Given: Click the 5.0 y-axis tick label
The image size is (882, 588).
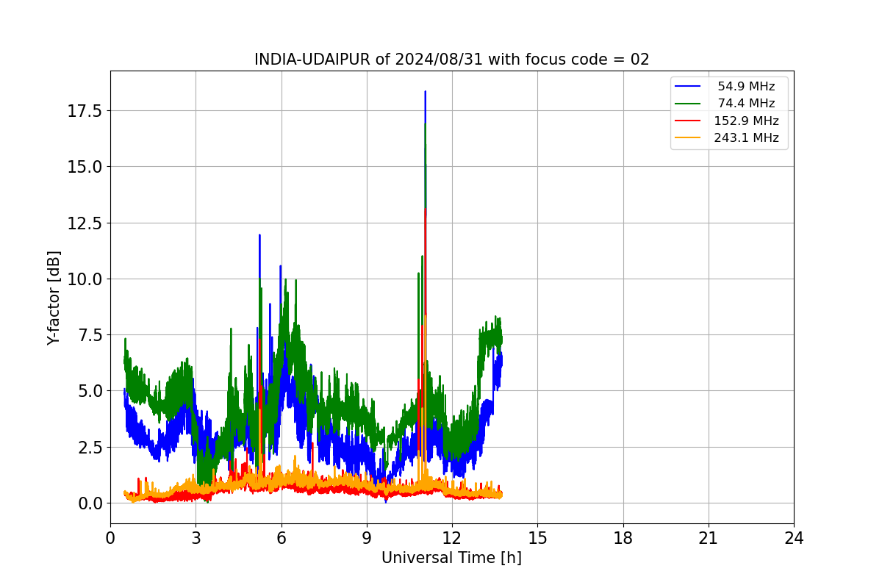Looking at the screenshot, I should 90,391.
